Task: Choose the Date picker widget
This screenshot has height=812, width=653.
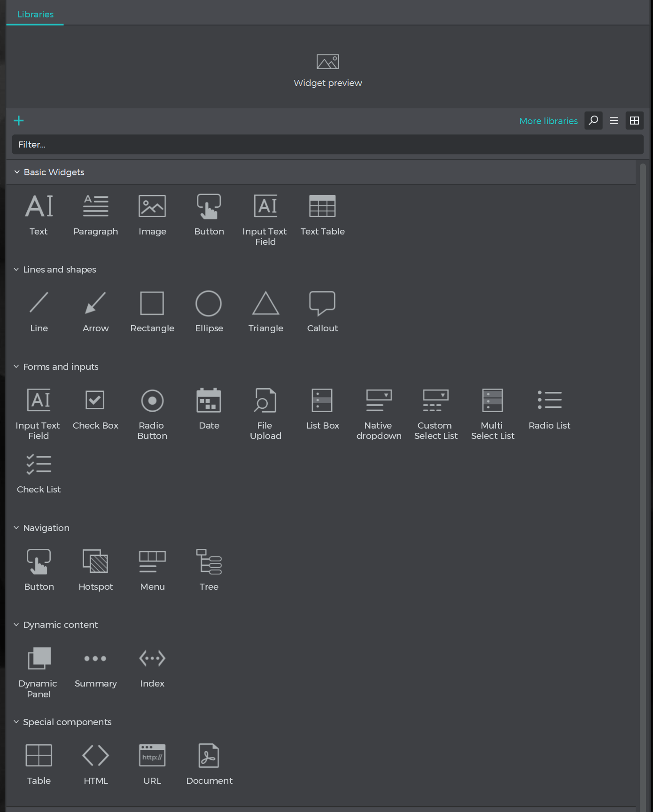Action: [x=209, y=401]
